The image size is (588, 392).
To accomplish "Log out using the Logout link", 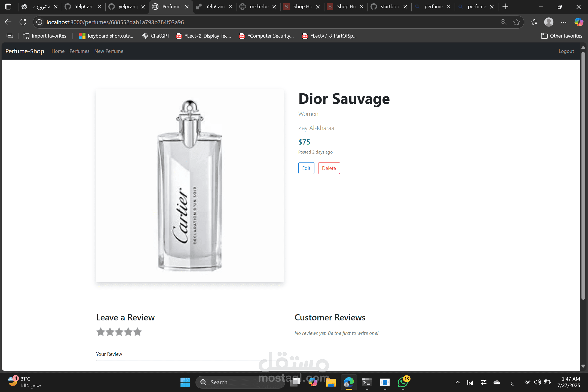I will [566, 51].
